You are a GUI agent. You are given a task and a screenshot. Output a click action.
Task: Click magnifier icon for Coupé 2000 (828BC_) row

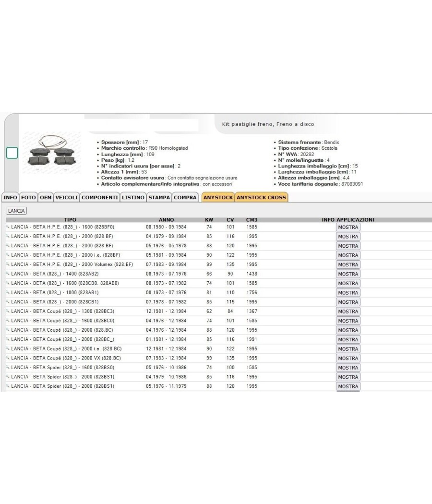(x=8, y=339)
